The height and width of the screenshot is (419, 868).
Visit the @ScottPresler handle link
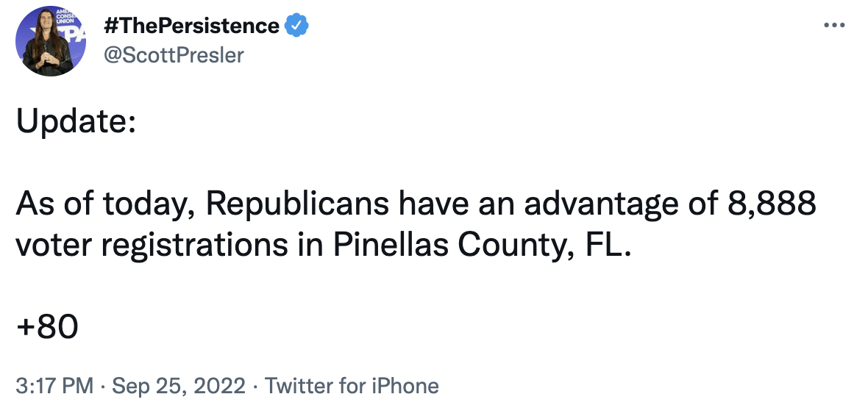(x=174, y=55)
